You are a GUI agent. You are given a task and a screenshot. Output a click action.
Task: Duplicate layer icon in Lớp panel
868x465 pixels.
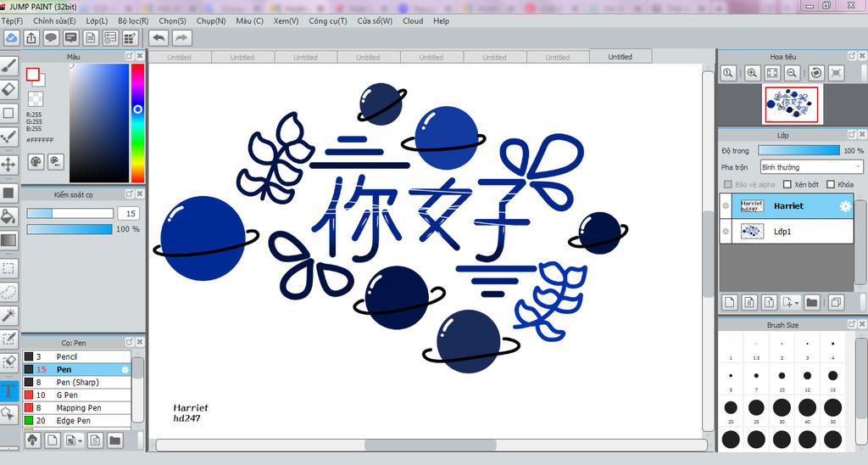836,302
